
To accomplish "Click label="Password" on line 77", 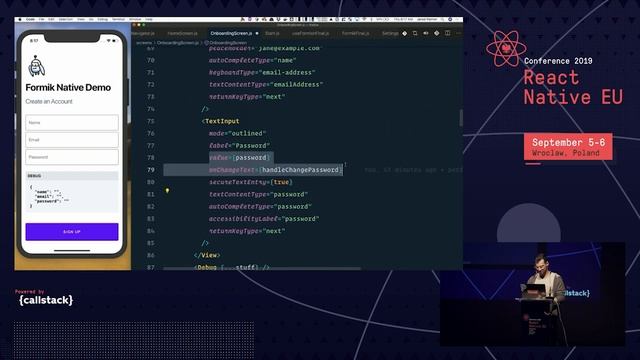I will 239,146.
